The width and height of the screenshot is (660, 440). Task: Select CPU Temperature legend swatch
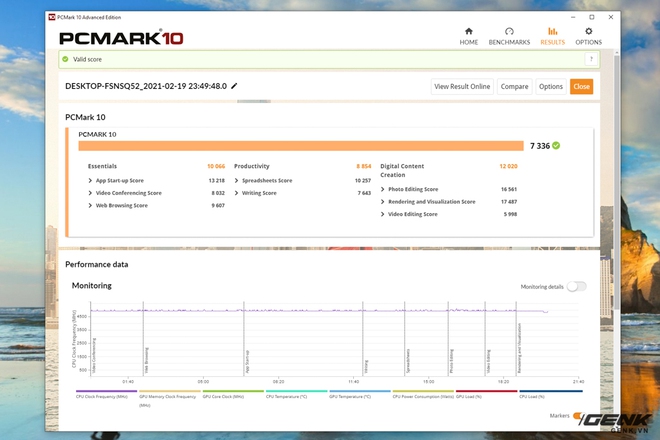pyautogui.click(x=297, y=391)
